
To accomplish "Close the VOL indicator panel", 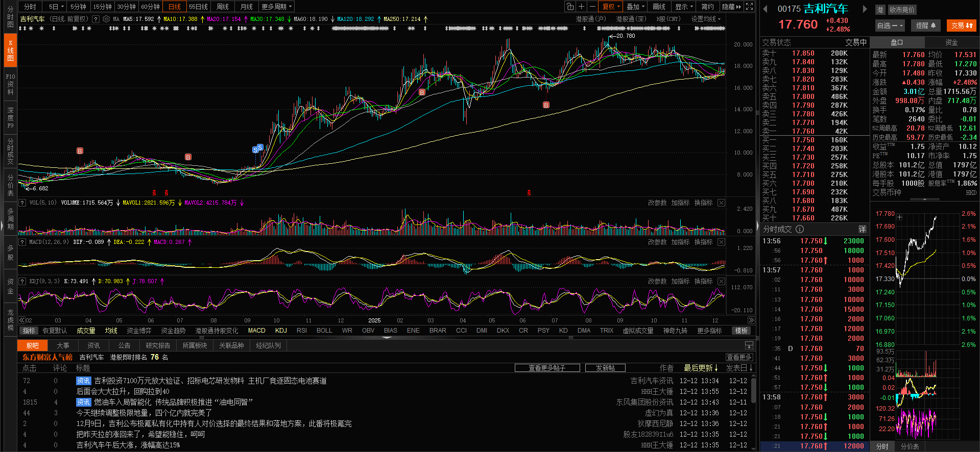I will pos(721,203).
